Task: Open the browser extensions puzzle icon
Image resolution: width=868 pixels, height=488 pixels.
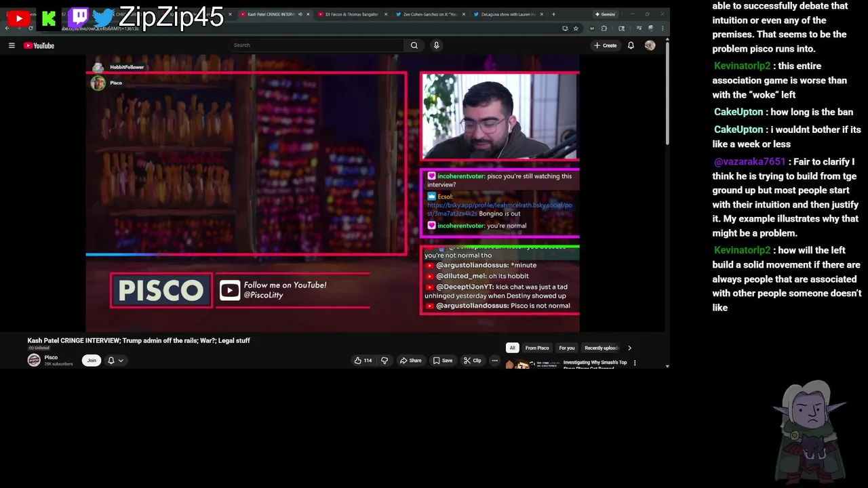Action: (x=604, y=28)
